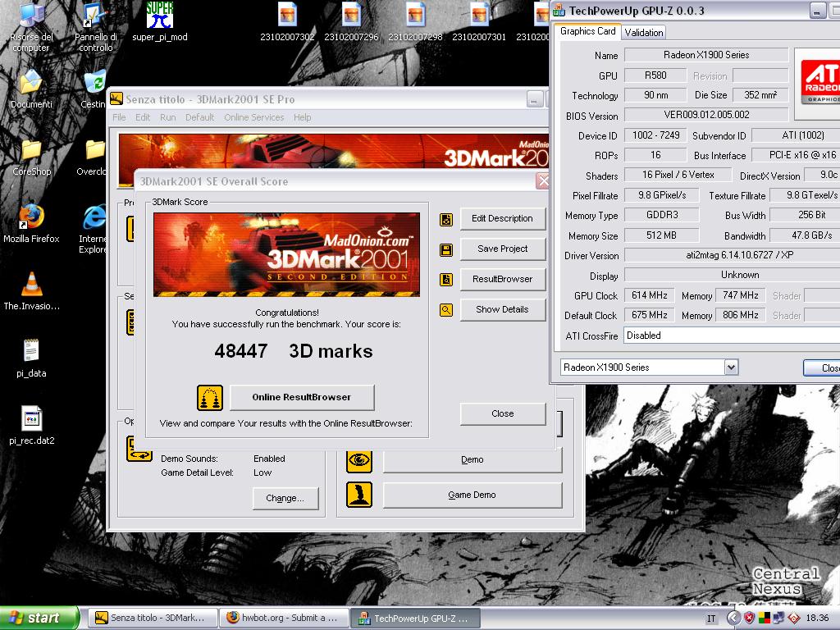Viewport: 840px width, 630px height.
Task: Click the Save Project floppy icon
Action: click(x=446, y=249)
